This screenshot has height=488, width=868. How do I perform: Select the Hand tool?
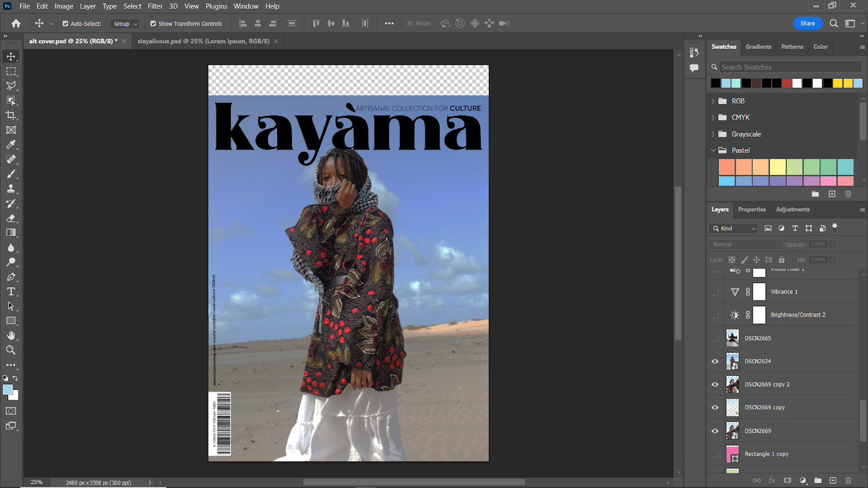coord(11,335)
